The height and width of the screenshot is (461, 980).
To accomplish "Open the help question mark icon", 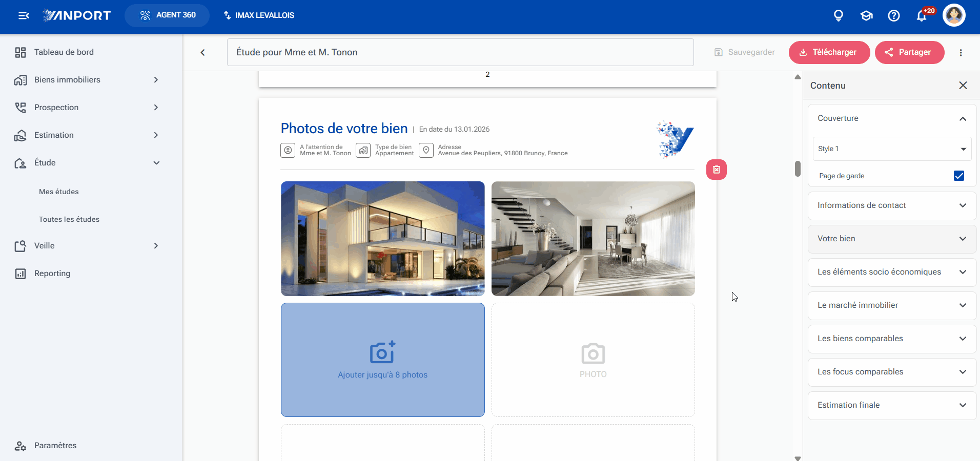I will [894, 15].
